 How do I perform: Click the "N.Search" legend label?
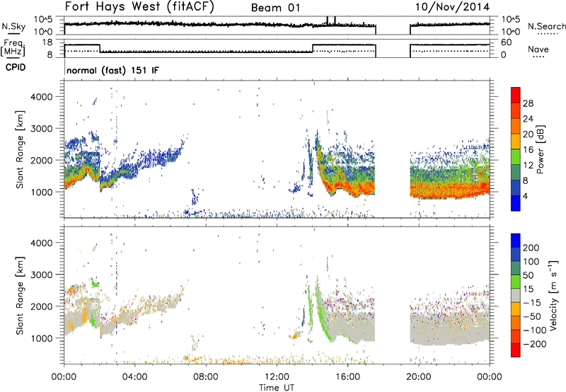tap(546, 26)
